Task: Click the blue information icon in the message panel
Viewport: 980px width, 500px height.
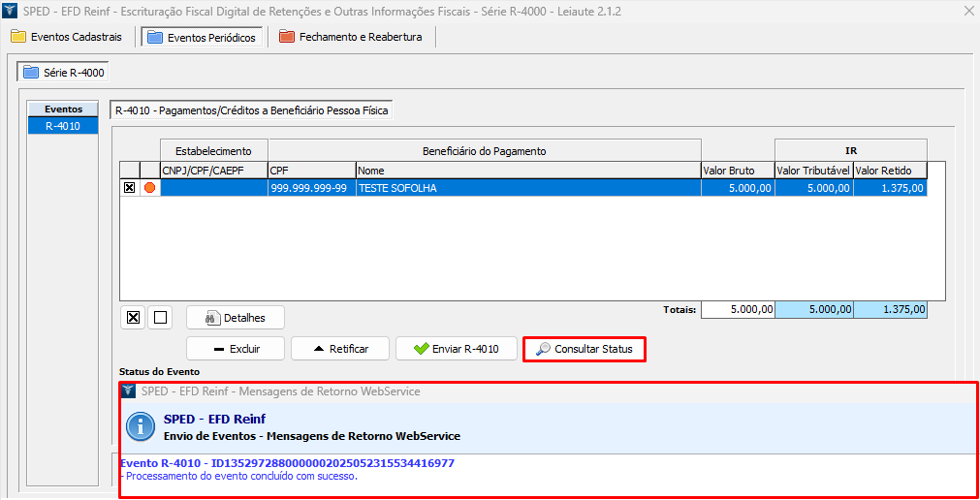Action: (x=142, y=426)
